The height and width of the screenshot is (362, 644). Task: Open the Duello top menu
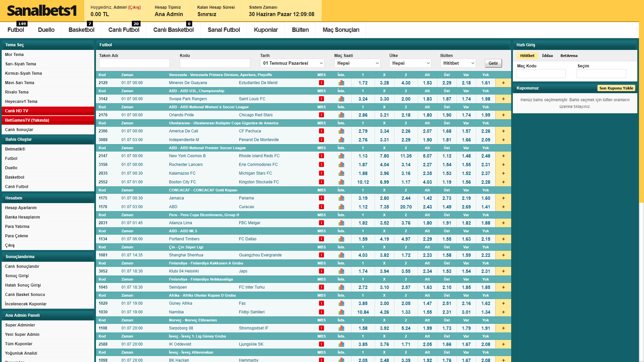46,30
